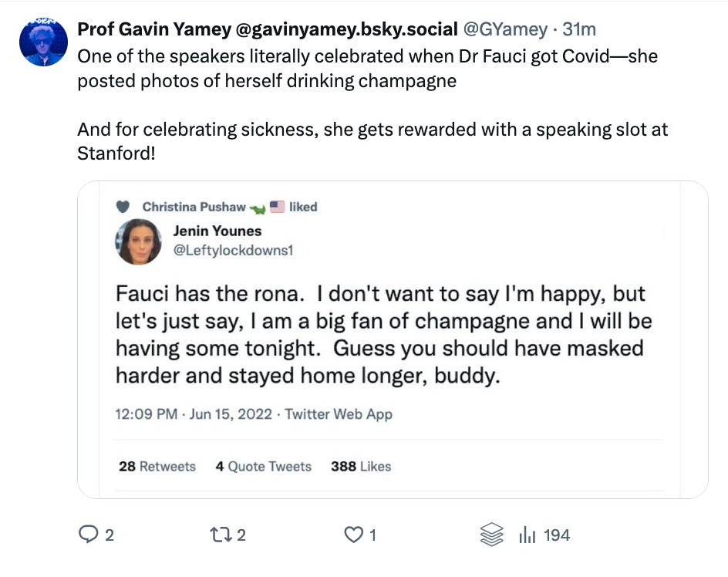The image size is (728, 577).
Task: Click the 4 Quote Tweets link
Action: [263, 466]
